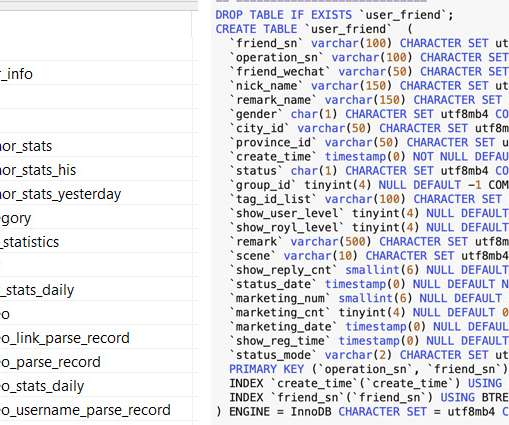509x425 pixels.
Task: Click the `province_id` column definition
Action: tap(369, 142)
